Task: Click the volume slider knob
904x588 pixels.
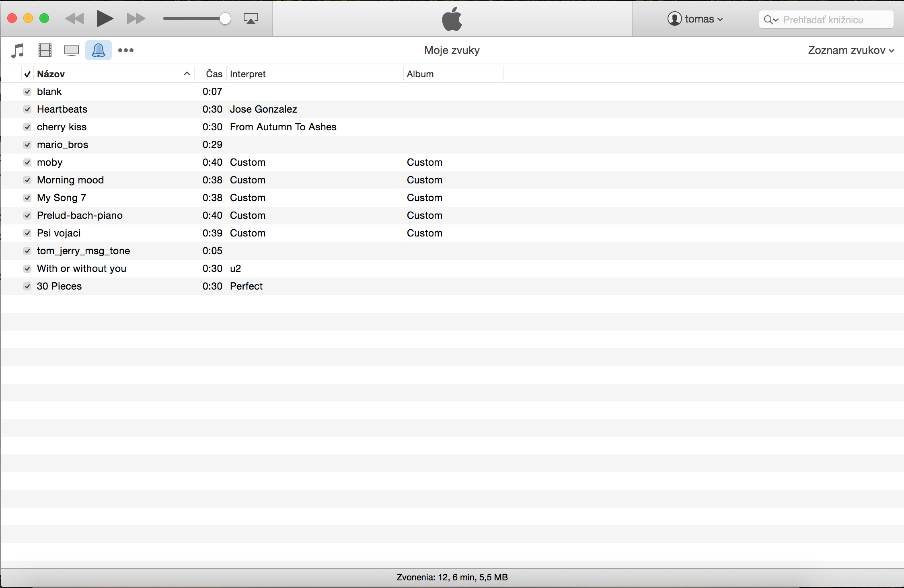Action: click(x=225, y=19)
